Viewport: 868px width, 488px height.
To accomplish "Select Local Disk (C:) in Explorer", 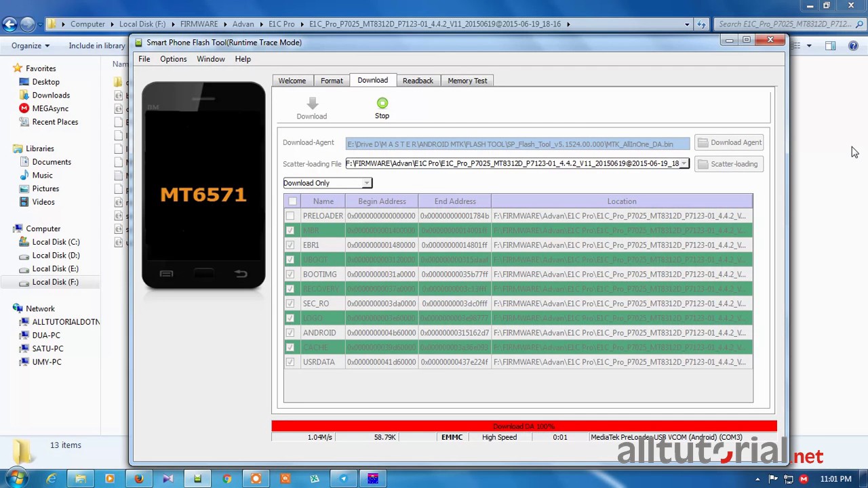I will point(56,242).
